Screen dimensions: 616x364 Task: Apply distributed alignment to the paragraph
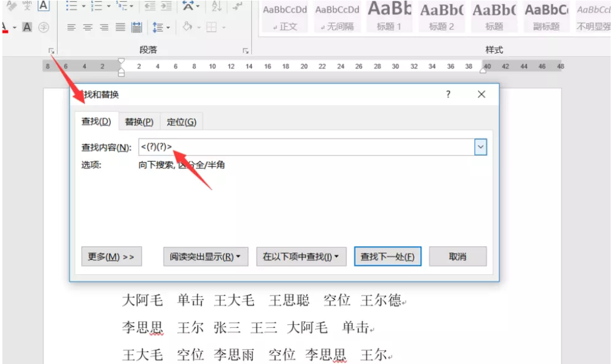[136, 27]
